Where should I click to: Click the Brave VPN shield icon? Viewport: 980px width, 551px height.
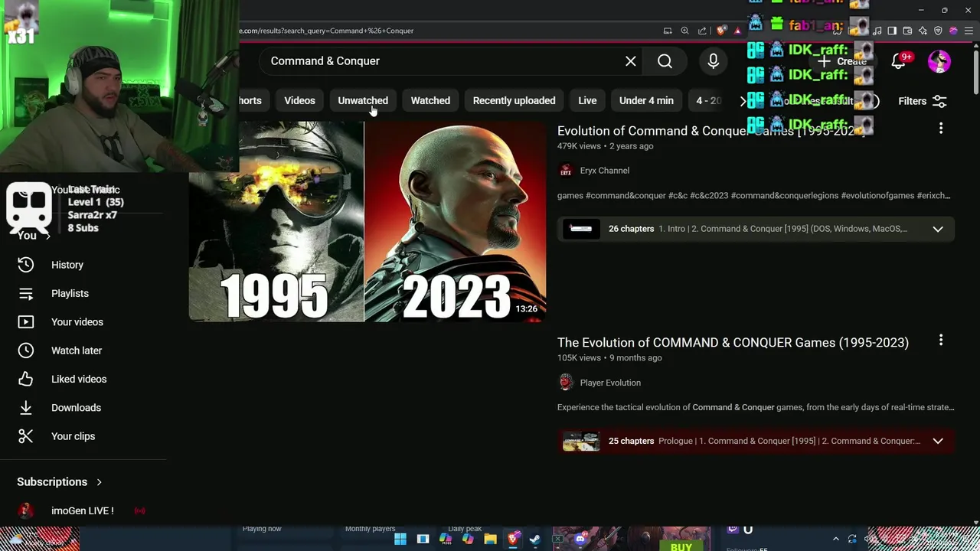pos(938,31)
